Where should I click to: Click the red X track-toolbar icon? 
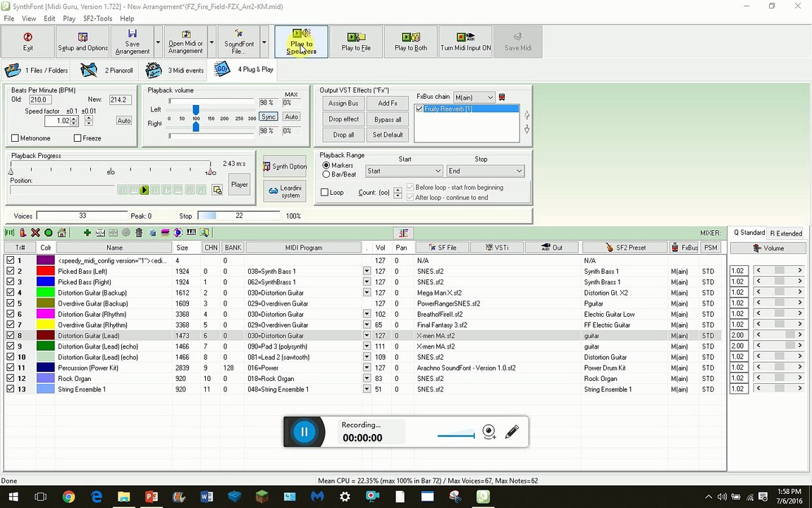[x=35, y=233]
